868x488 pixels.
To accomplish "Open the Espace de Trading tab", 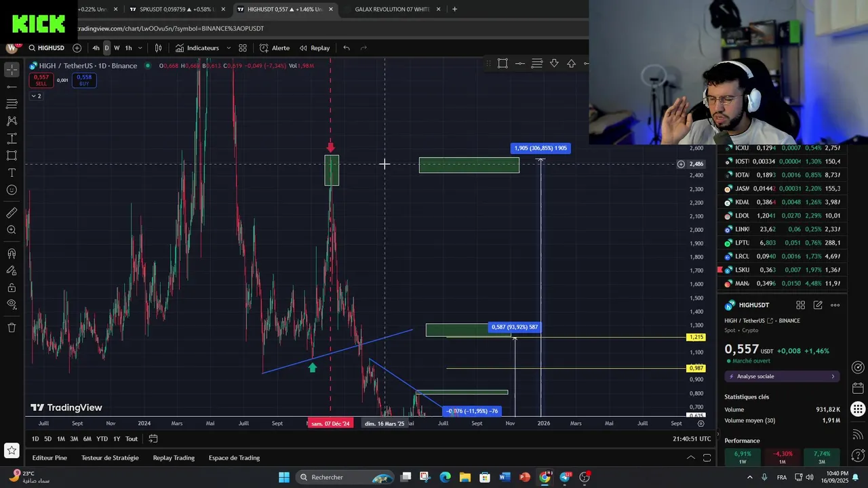I will pos(234,457).
